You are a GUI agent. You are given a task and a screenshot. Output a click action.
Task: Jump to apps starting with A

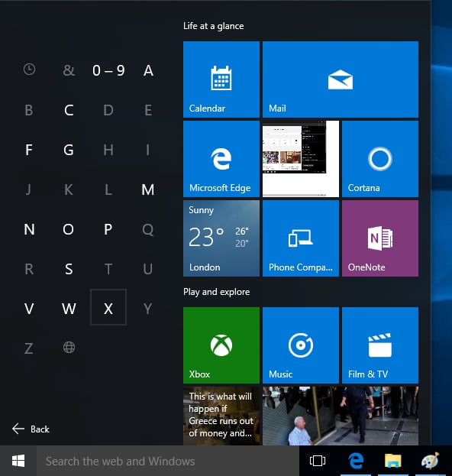point(148,70)
